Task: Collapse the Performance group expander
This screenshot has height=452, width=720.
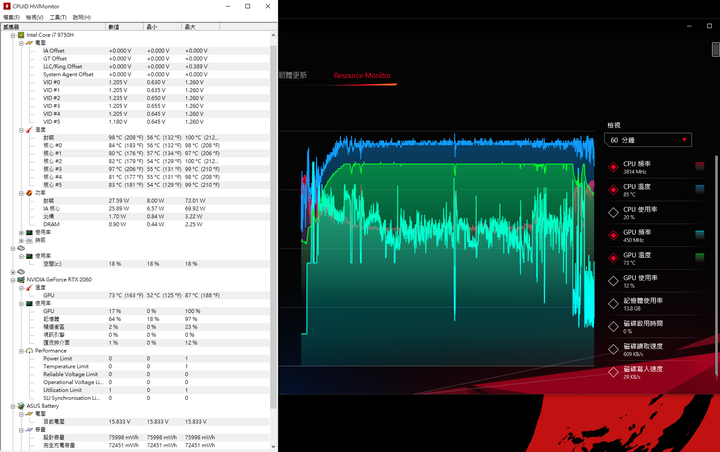Action: coord(21,351)
